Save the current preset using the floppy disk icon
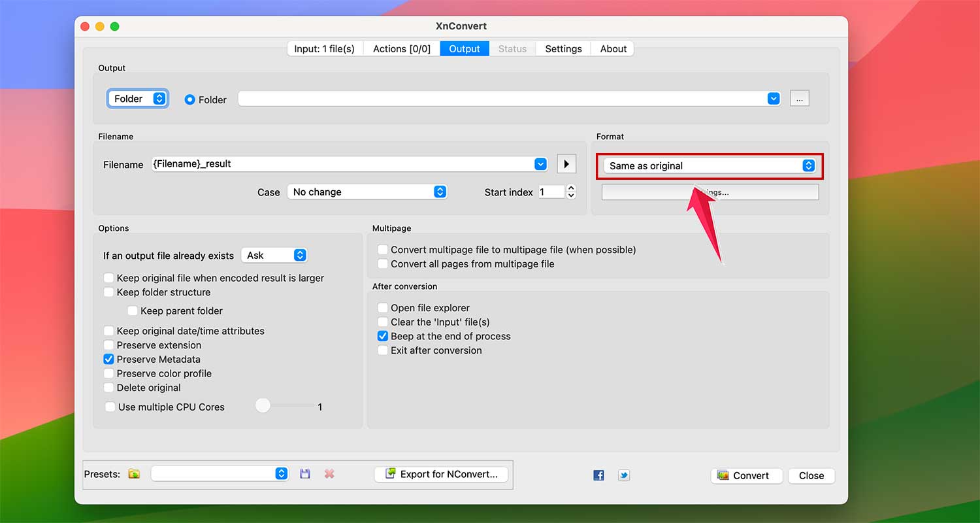The height and width of the screenshot is (523, 980). pyautogui.click(x=304, y=473)
